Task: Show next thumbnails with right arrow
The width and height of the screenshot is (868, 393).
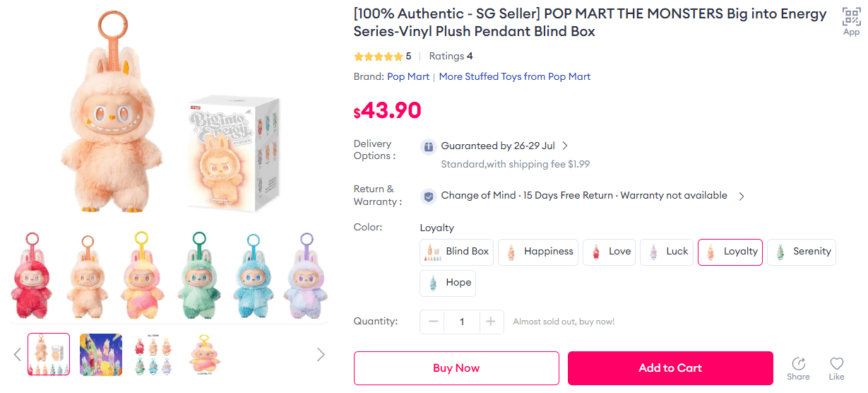Action: point(321,354)
